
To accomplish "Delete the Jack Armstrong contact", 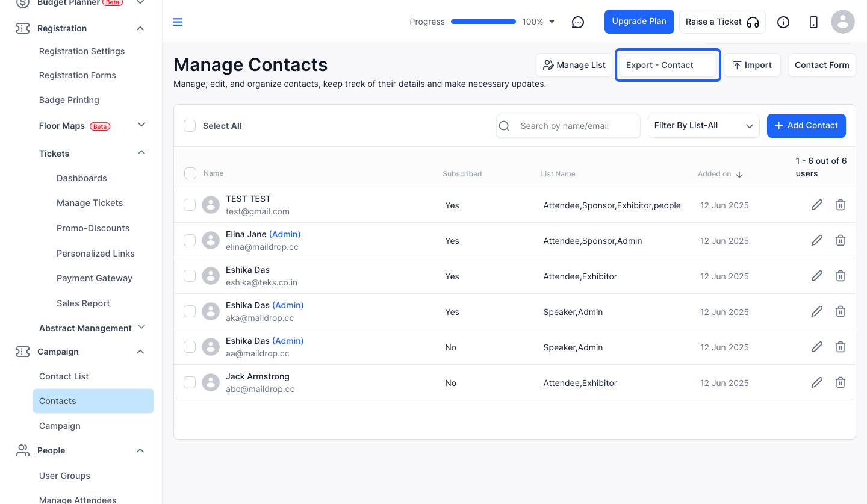I will coord(841,382).
